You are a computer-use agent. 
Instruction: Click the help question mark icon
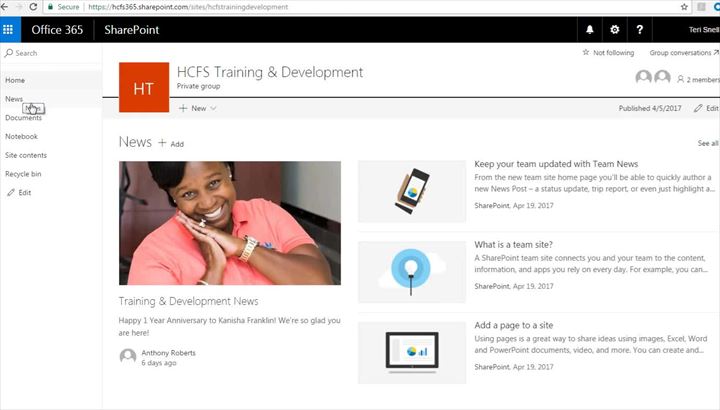(639, 30)
